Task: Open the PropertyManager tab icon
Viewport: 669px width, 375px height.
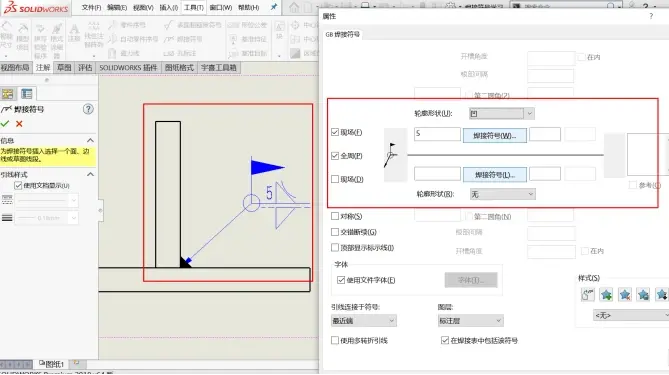Action: point(26,94)
